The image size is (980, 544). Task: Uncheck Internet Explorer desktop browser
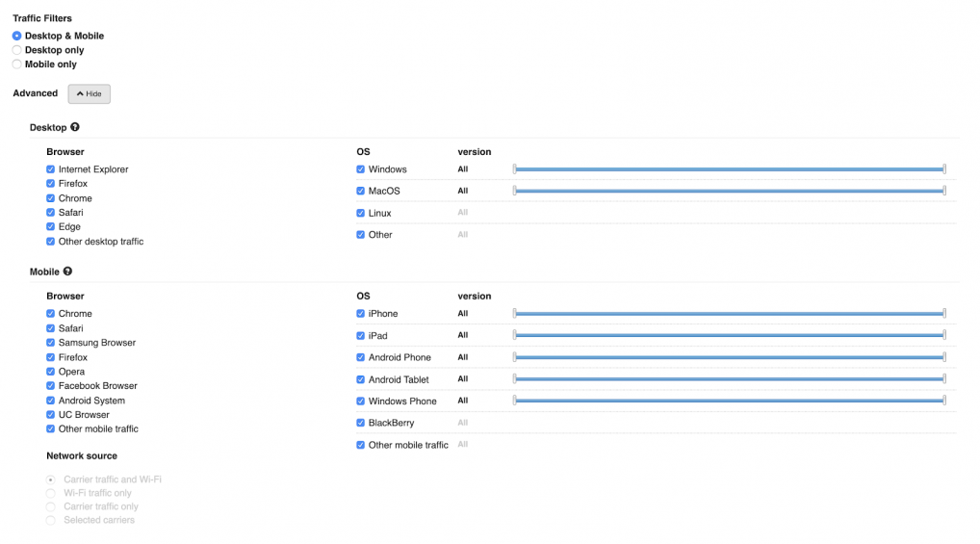click(x=51, y=169)
